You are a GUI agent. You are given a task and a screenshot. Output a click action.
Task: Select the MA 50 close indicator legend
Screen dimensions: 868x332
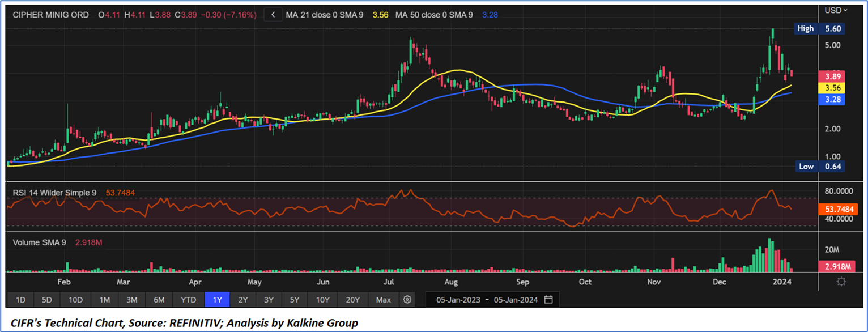point(433,15)
